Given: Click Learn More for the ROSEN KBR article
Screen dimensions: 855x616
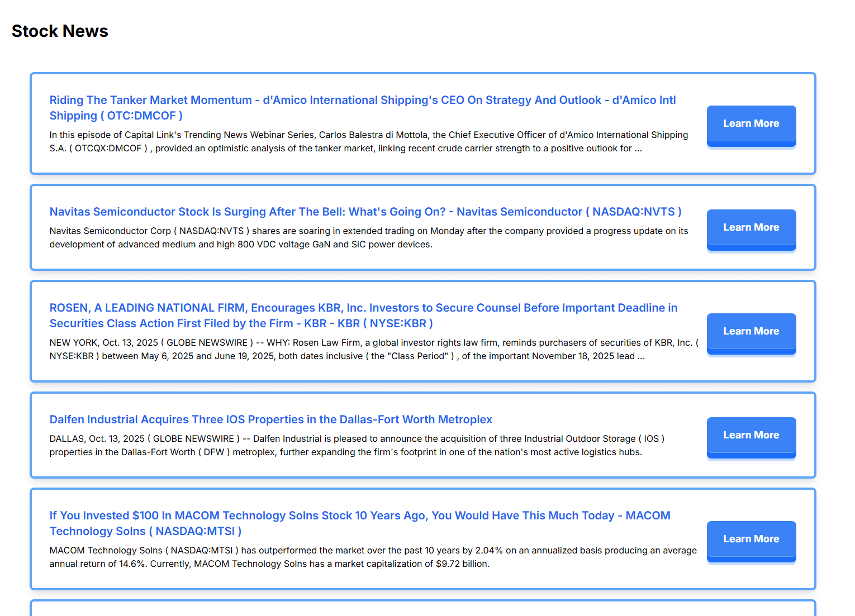Looking at the screenshot, I should [x=751, y=331].
